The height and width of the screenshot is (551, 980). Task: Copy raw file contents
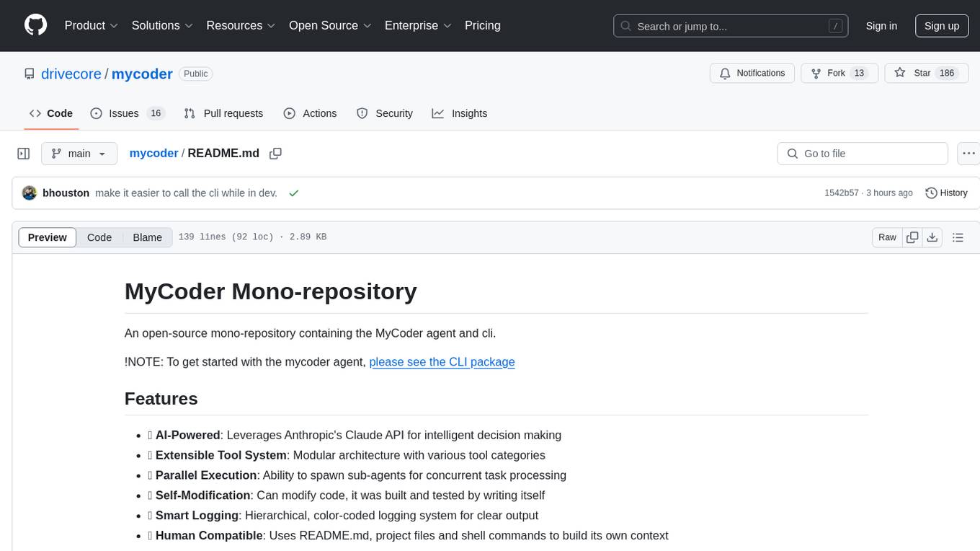click(x=912, y=237)
